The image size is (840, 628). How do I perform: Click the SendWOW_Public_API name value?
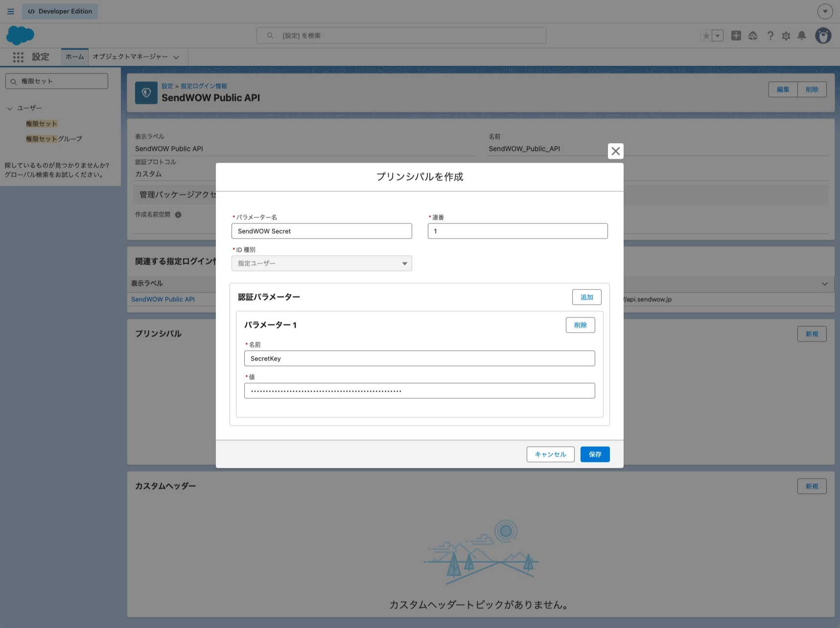coord(524,149)
